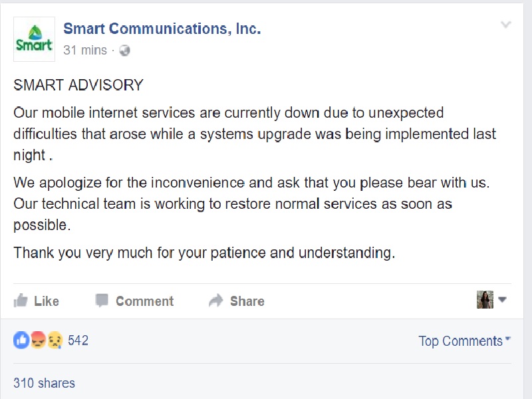Click the blue Like reaction icon
Screen dimensions: 532x399
coord(21,340)
